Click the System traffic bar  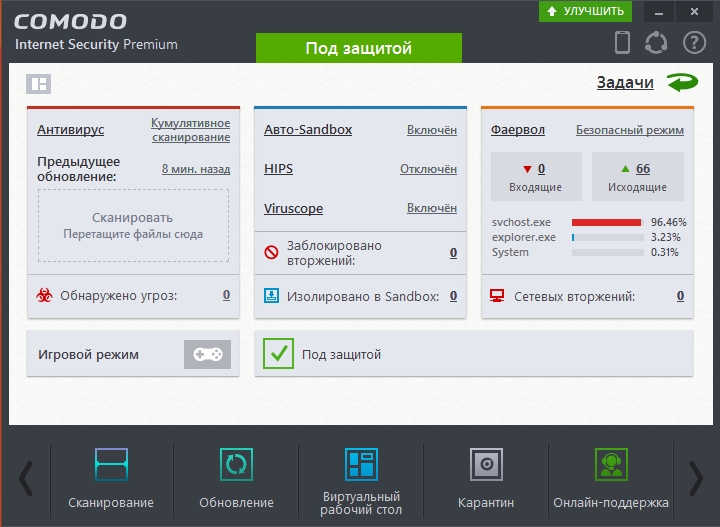[x=608, y=252]
